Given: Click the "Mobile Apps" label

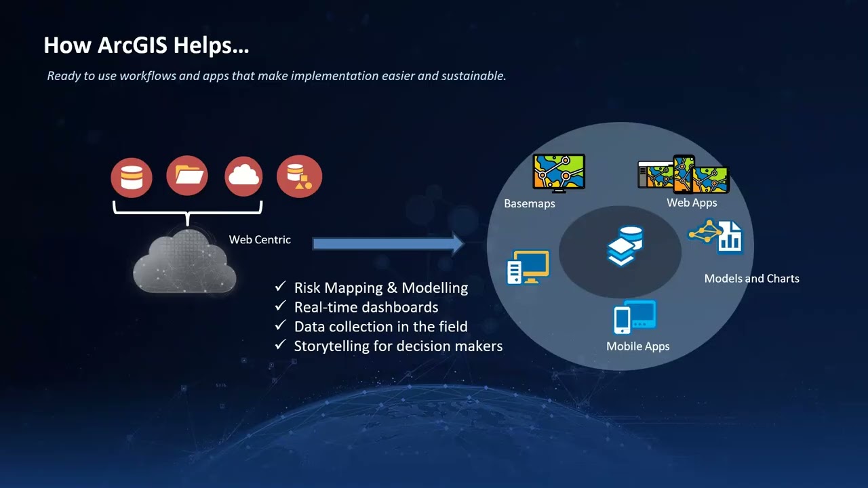Looking at the screenshot, I should click(638, 346).
